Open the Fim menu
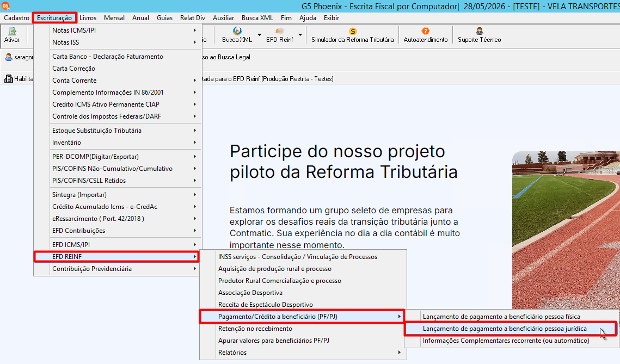Viewport: 620px width, 364px height. [x=286, y=18]
